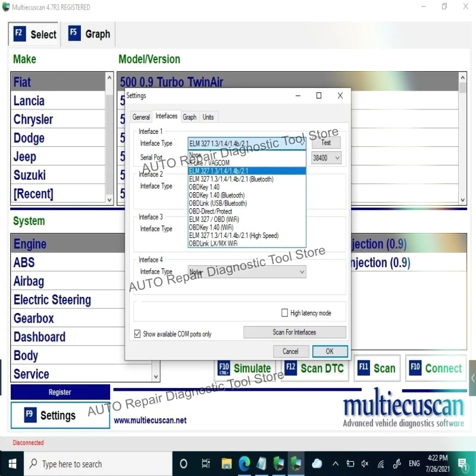Select Dashboard in System list
The height and width of the screenshot is (476, 476).
(x=68, y=337)
